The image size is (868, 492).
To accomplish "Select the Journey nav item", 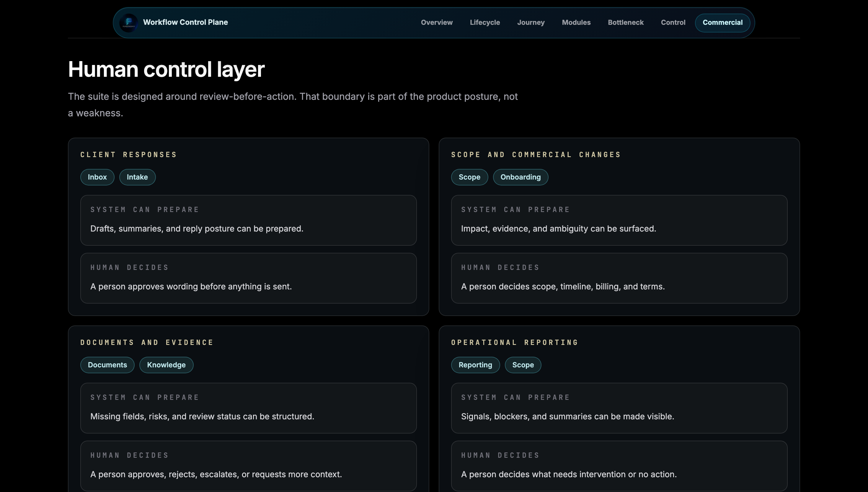I will coord(531,23).
